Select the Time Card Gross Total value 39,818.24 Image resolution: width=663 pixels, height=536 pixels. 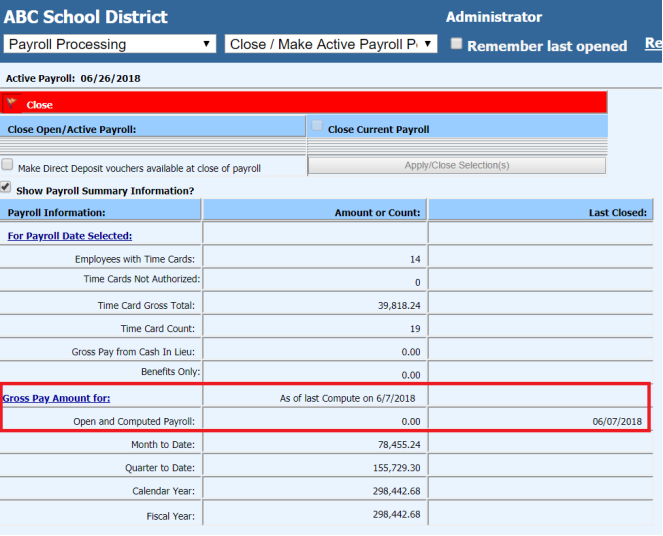[397, 306]
